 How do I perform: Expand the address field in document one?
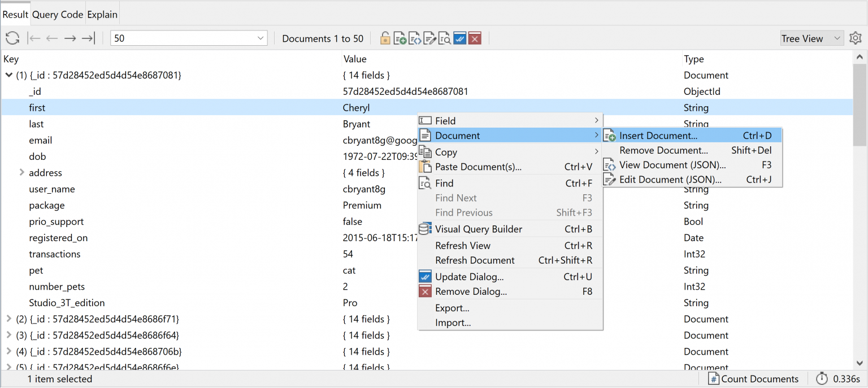[x=21, y=172]
